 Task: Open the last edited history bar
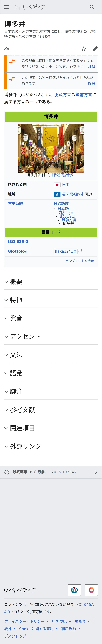tap(51, 472)
